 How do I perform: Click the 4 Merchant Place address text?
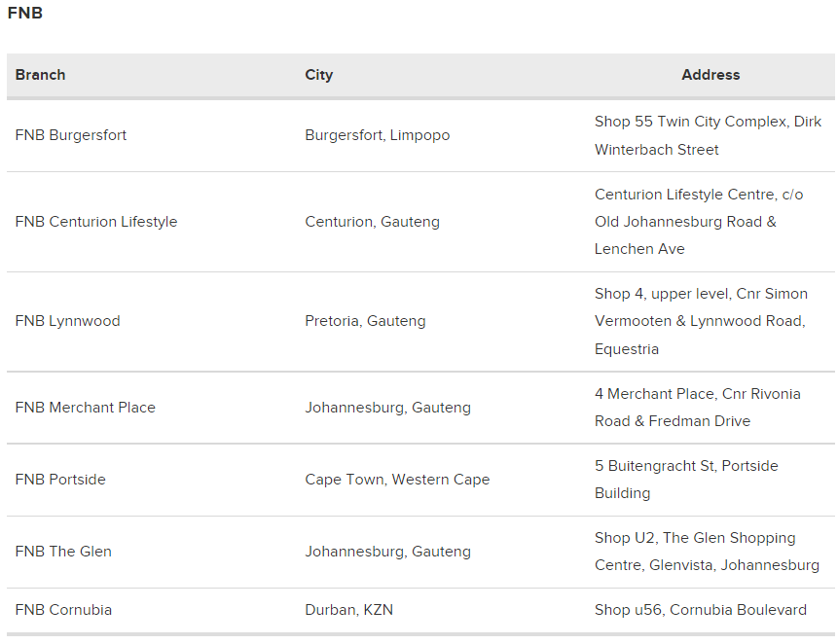pos(697,408)
